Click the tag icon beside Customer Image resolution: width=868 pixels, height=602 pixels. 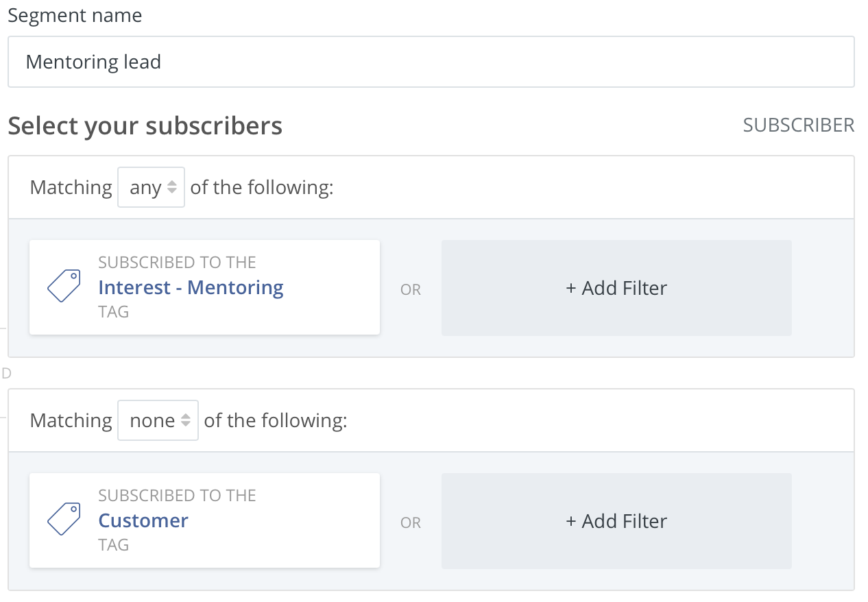point(64,519)
